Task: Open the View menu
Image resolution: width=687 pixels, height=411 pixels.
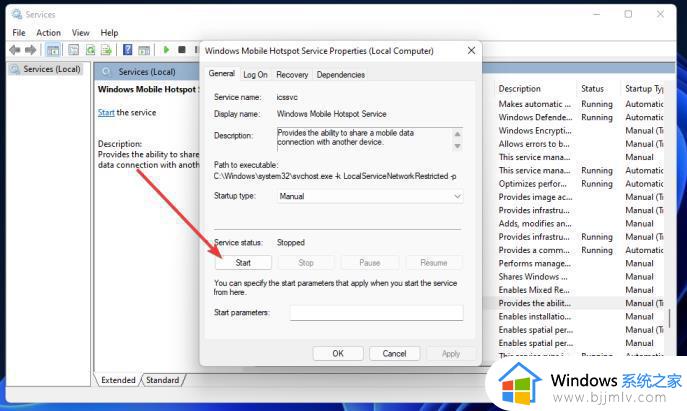Action: coord(81,33)
